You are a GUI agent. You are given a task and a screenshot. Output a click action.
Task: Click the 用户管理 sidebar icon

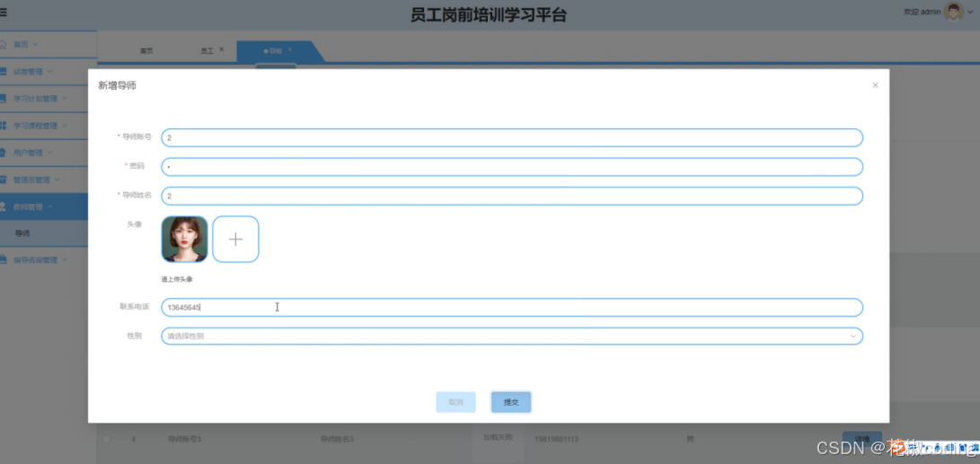(x=3, y=153)
